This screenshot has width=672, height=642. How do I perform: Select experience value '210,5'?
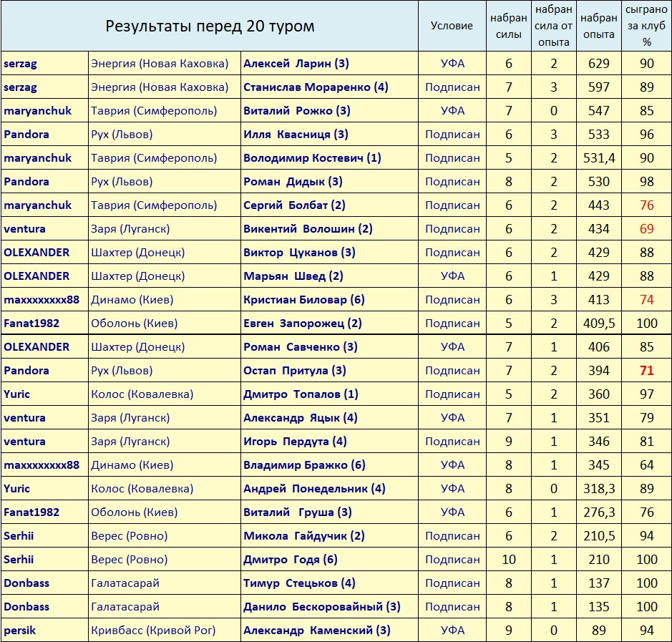tap(599, 535)
